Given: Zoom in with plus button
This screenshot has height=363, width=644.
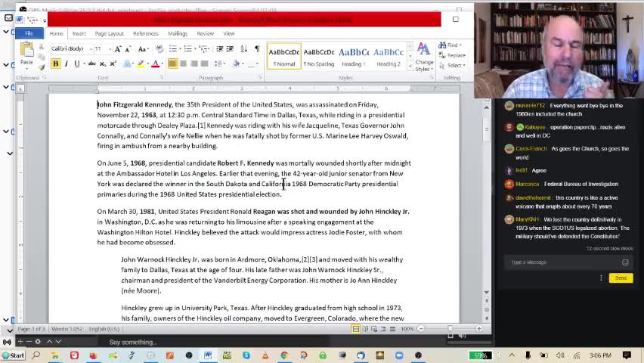Looking at the screenshot, I should click(479, 329).
